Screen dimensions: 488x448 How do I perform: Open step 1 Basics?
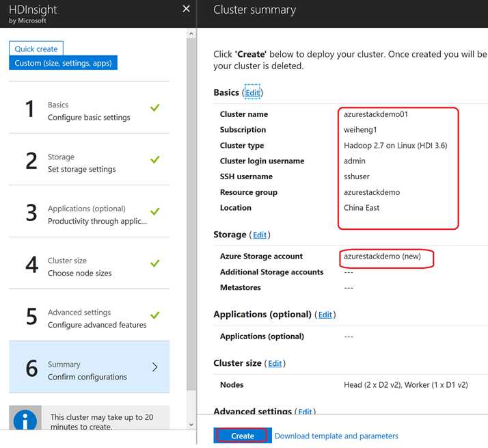(90, 107)
